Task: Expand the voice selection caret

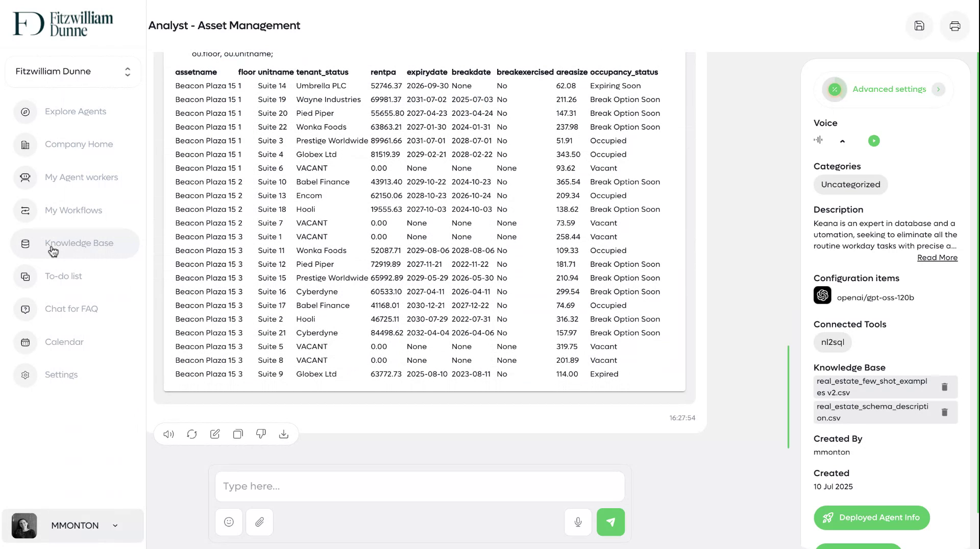Action: point(843,141)
